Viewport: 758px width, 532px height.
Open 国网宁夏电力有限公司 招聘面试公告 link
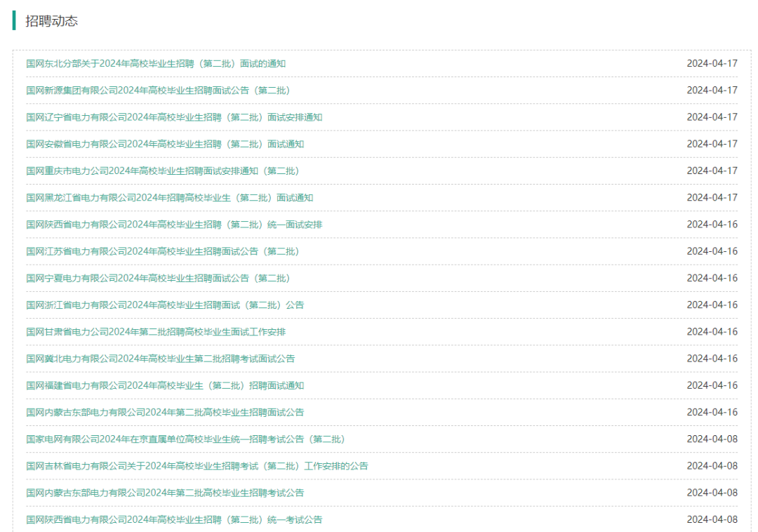tap(158, 279)
